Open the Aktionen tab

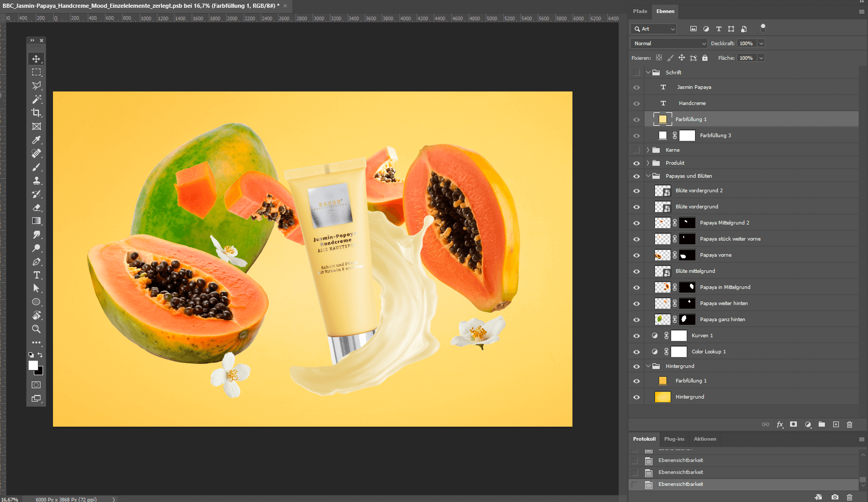pyautogui.click(x=705, y=439)
